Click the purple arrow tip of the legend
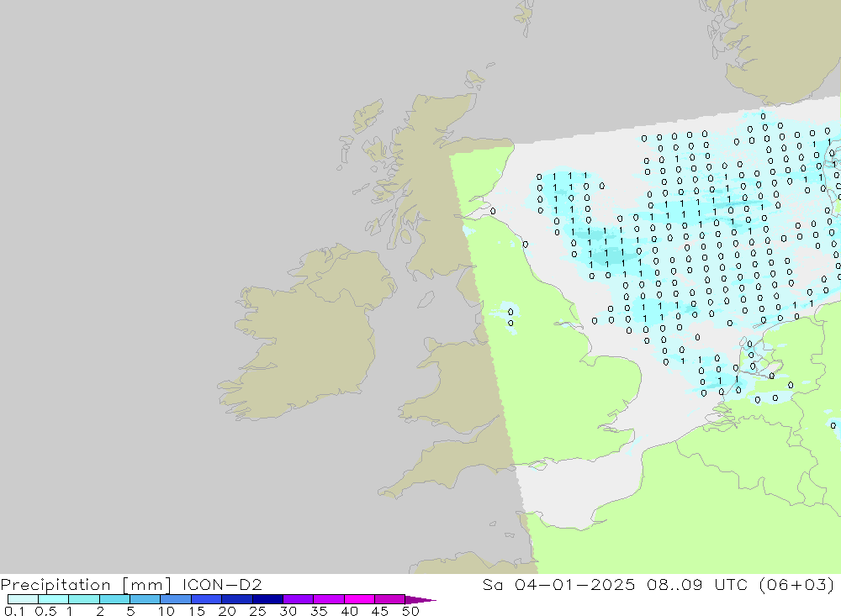Image resolution: width=841 pixels, height=616 pixels. click(421, 600)
